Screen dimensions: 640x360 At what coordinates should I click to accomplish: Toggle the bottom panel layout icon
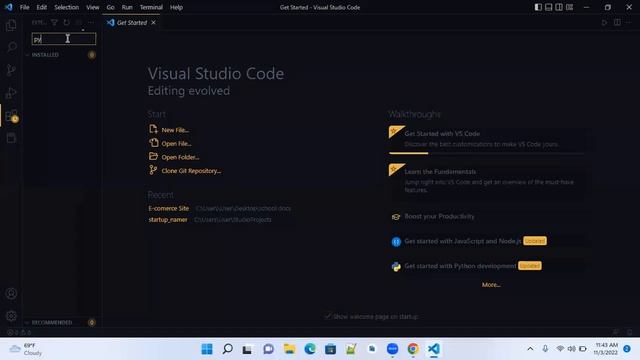549,7
